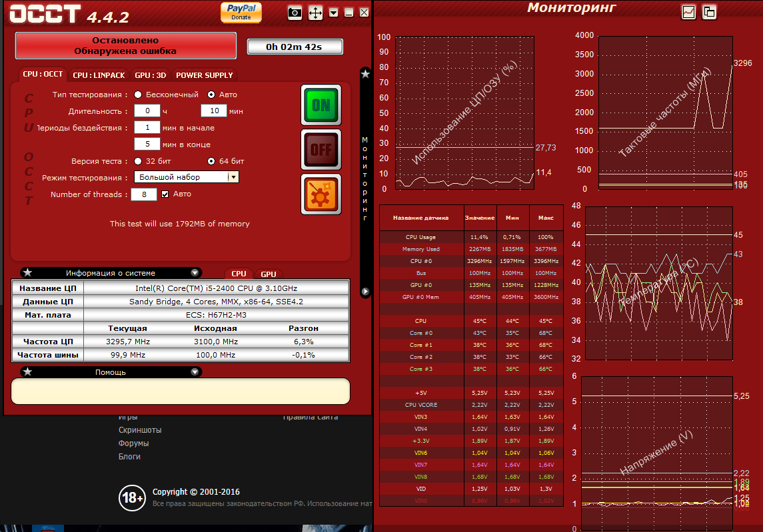
Task: Click the Memory Used sensor row
Action: pos(471,249)
